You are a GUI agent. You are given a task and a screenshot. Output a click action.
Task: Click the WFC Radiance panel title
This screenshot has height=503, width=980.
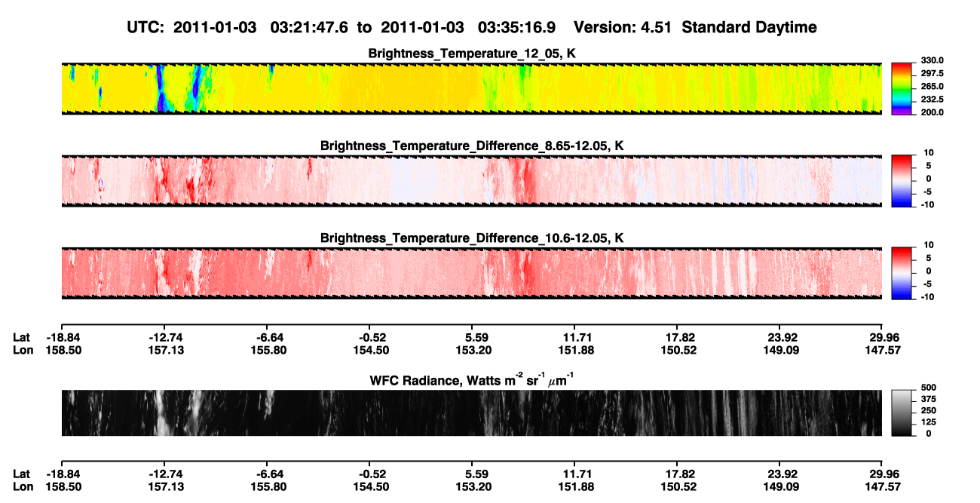(472, 379)
